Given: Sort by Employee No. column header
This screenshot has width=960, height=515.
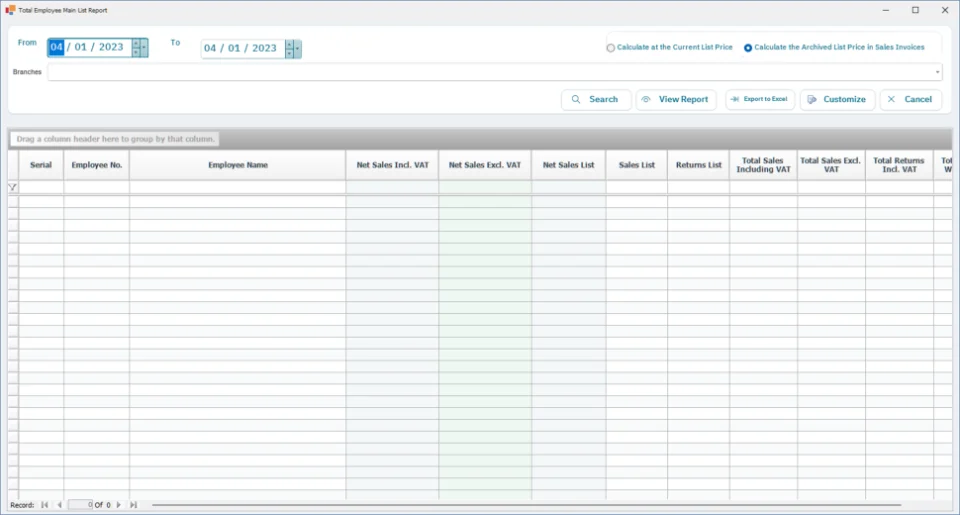Looking at the screenshot, I should click(x=97, y=165).
